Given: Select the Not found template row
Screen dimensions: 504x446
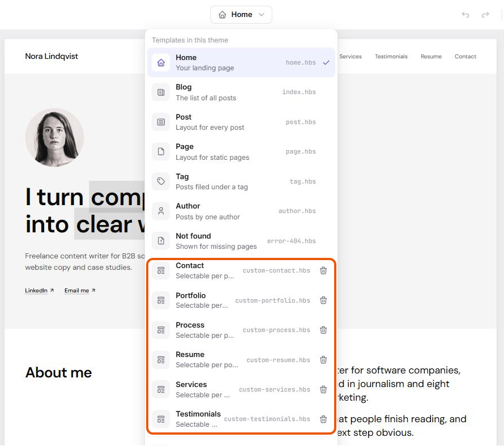Looking at the screenshot, I should coord(241,241).
